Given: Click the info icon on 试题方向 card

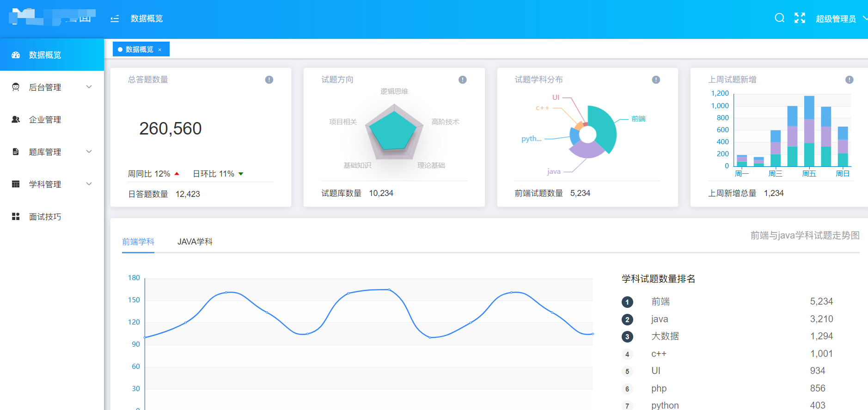Looking at the screenshot, I should [462, 80].
